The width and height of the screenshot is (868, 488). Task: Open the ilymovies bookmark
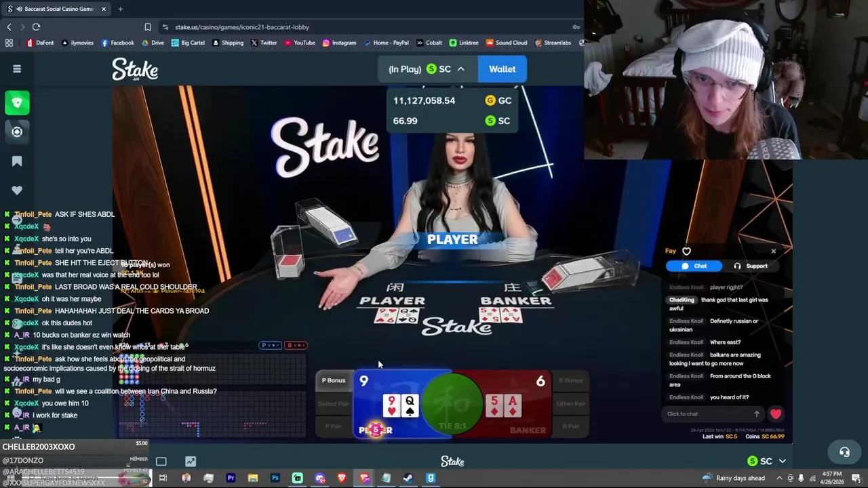click(77, 43)
